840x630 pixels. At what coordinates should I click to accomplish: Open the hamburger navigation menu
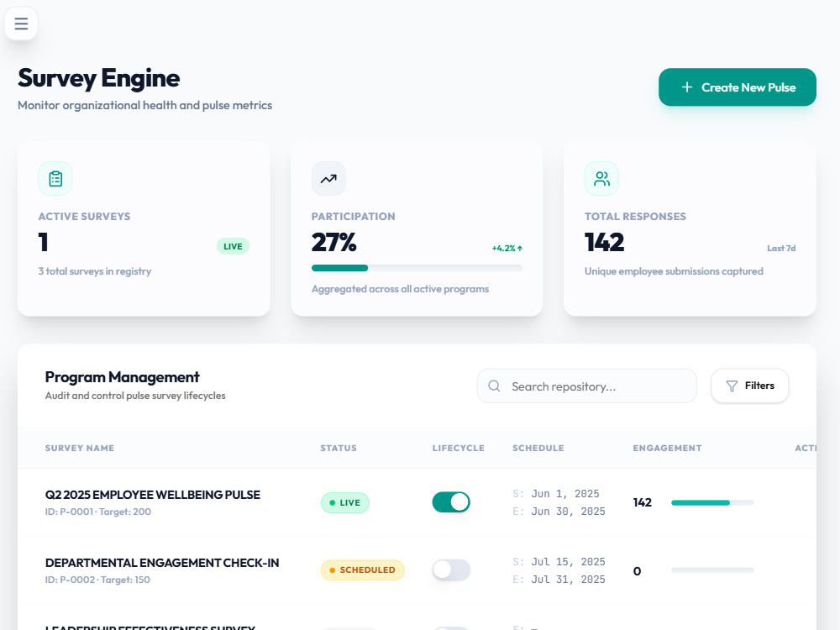pyautogui.click(x=21, y=24)
